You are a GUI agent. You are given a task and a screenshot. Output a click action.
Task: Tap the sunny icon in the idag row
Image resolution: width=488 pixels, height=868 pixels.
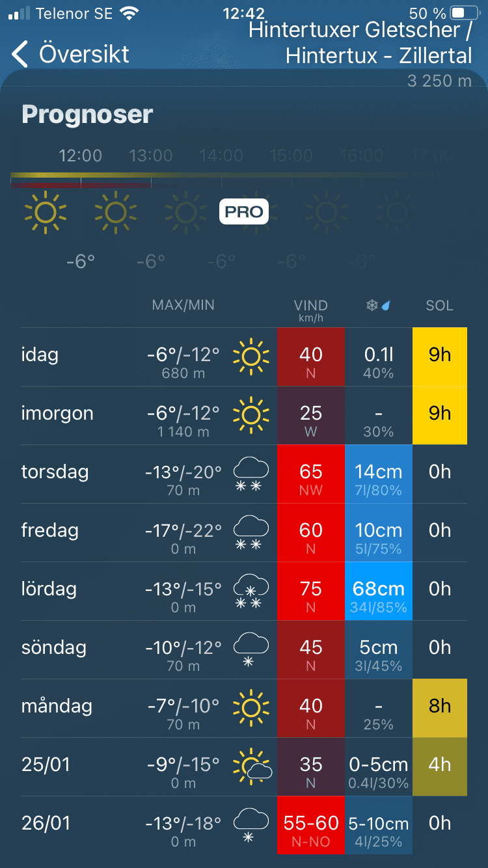pyautogui.click(x=251, y=357)
